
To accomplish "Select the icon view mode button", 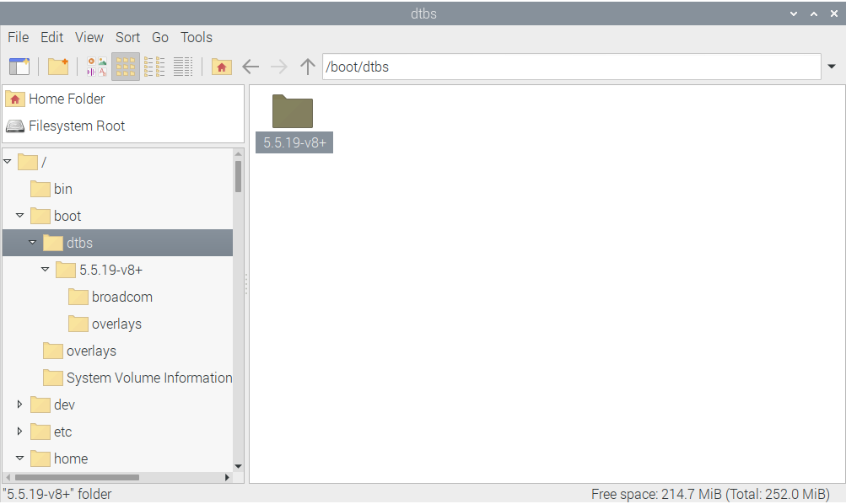I will coord(126,67).
